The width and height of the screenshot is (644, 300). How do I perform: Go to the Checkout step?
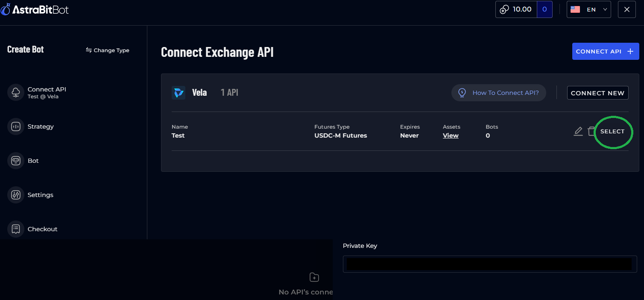click(42, 229)
